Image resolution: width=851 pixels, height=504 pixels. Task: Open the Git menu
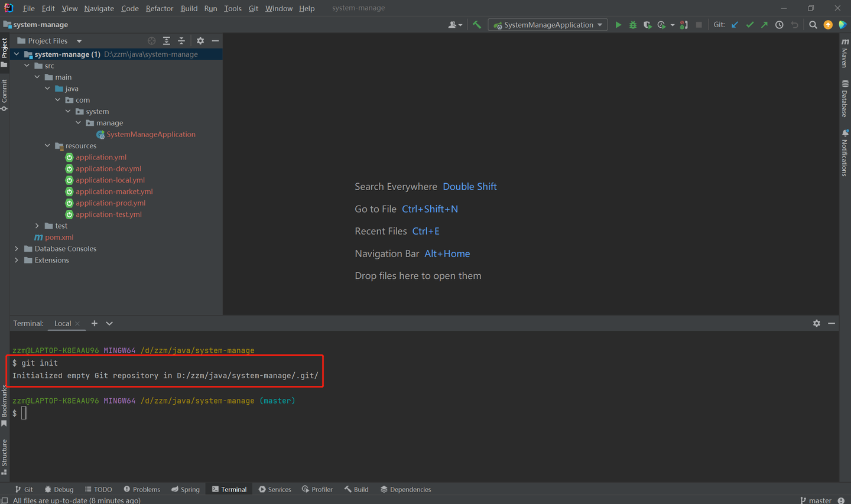point(253,8)
